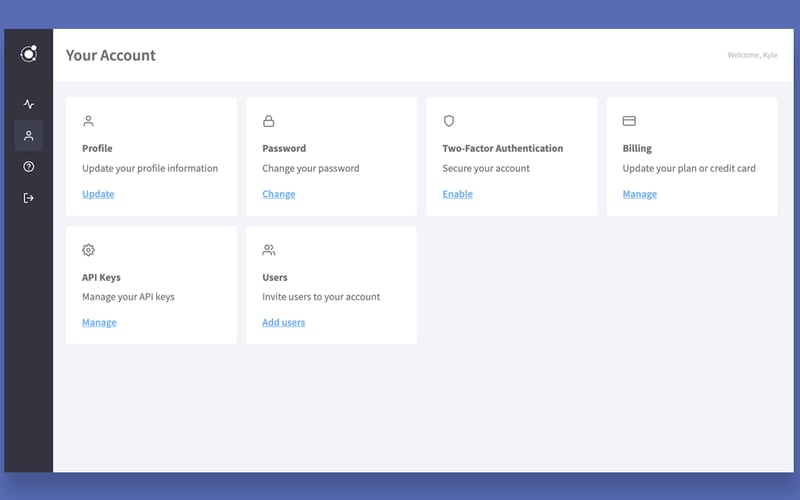The width and height of the screenshot is (800, 500).
Task: Open the Manage link under Billing
Action: click(639, 194)
